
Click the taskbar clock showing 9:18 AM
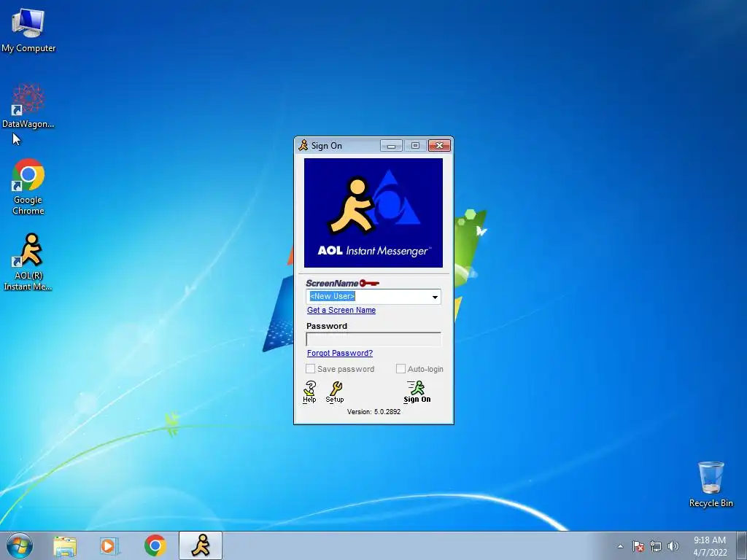pyautogui.click(x=710, y=546)
